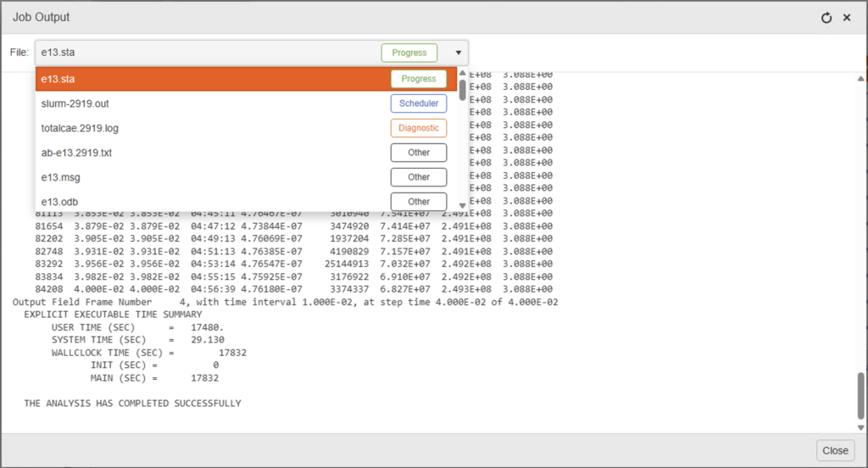Click the 'Output Field Frame Number' line
The width and height of the screenshot is (868, 468).
pos(285,302)
